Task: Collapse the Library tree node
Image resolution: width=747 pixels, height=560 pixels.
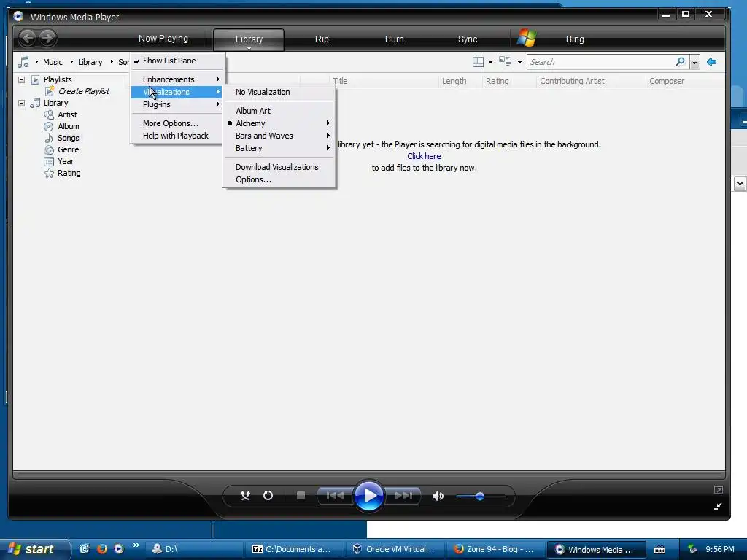Action: pyautogui.click(x=21, y=103)
